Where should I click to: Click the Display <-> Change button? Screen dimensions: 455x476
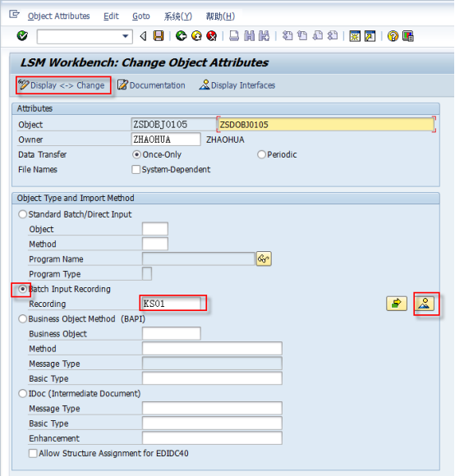(63, 85)
